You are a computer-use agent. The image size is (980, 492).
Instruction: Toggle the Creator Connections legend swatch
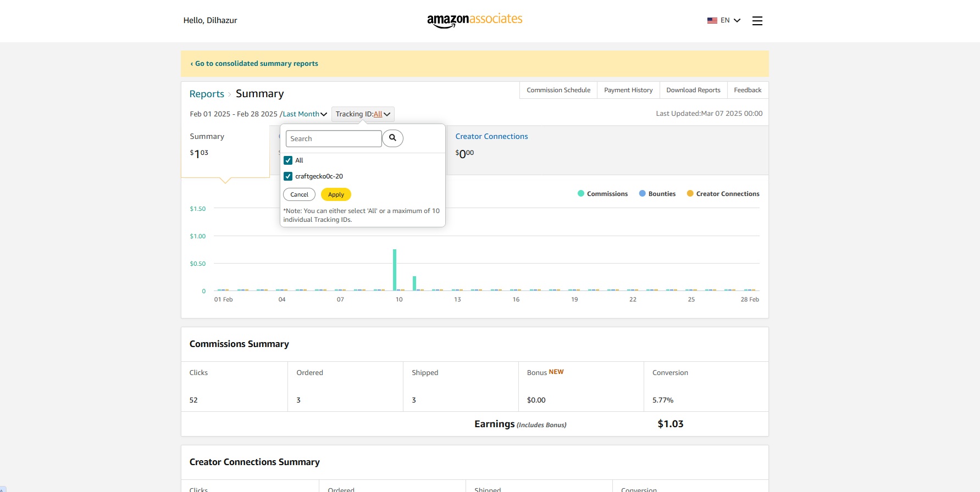[690, 193]
